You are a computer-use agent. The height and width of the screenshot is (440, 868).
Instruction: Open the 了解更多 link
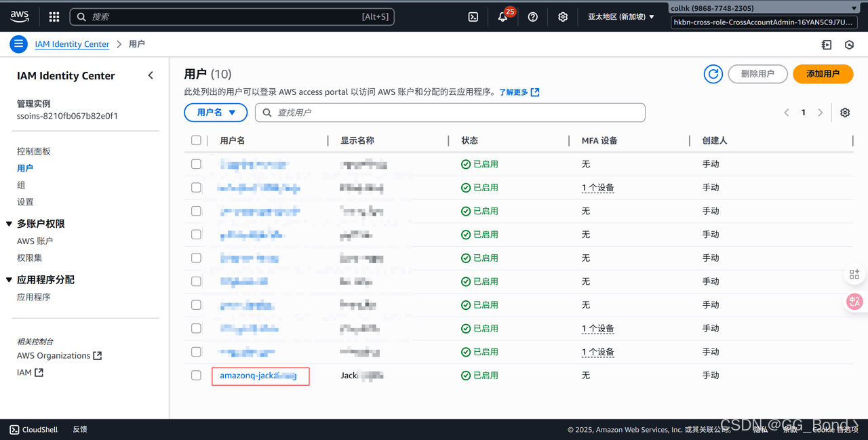click(x=519, y=92)
